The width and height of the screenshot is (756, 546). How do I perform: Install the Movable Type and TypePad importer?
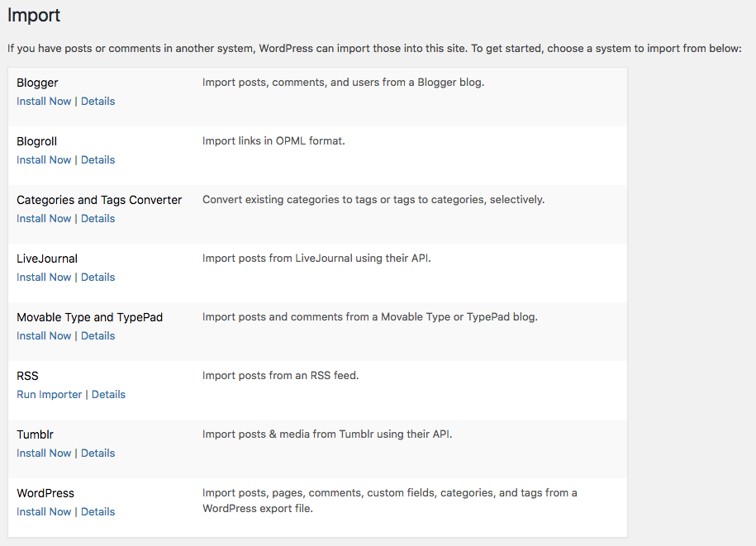pyautogui.click(x=44, y=336)
